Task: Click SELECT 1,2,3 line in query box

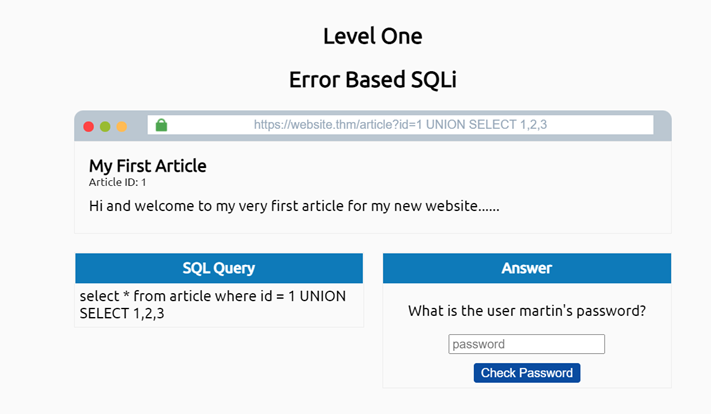Action: 122,314
